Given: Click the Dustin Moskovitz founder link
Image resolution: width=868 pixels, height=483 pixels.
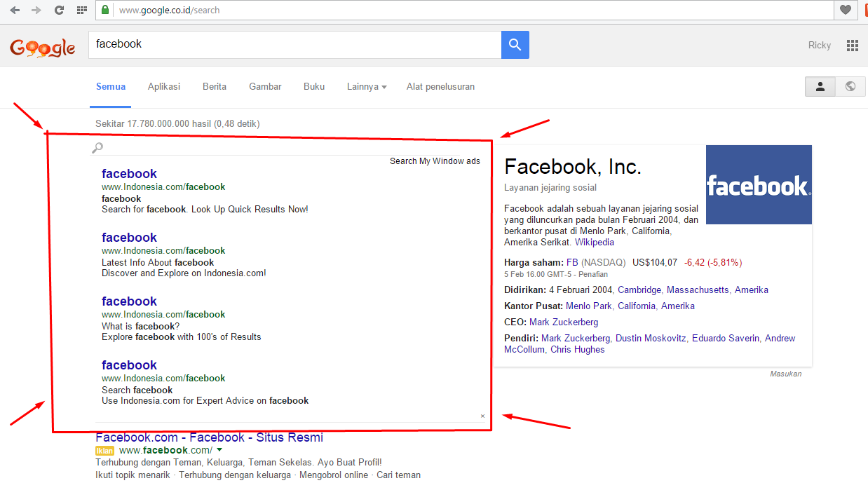Looking at the screenshot, I should pos(651,339).
